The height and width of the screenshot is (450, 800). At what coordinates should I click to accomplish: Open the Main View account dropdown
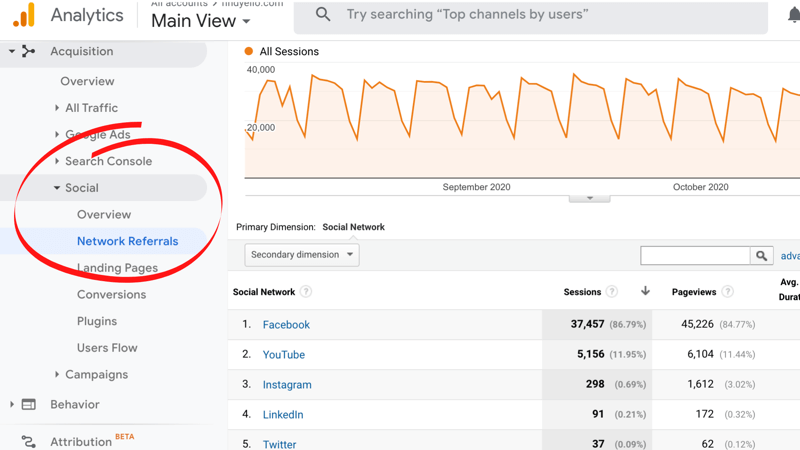[x=201, y=21]
